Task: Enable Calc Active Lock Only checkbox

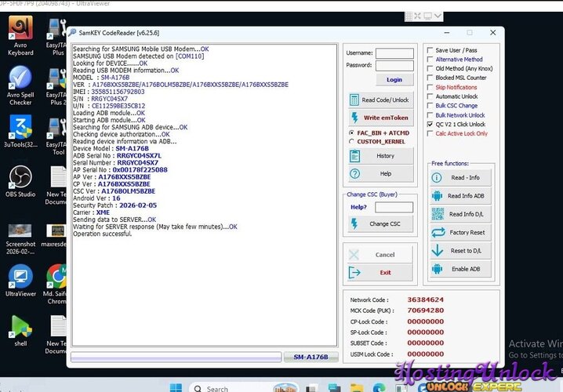Action: 430,133
